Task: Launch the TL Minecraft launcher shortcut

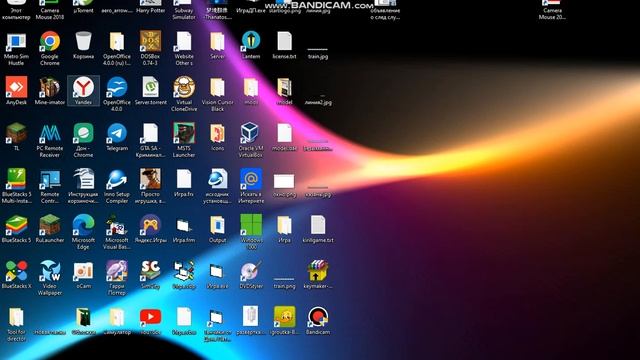Action: [x=16, y=137]
